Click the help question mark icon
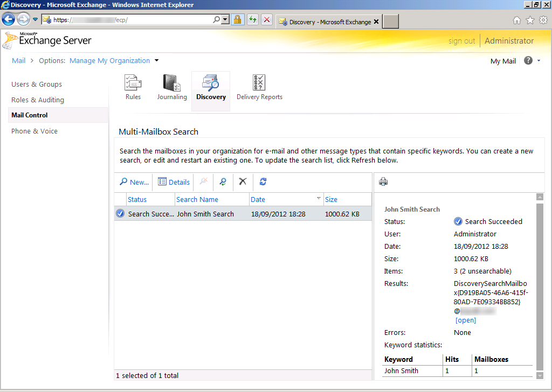This screenshot has height=392, width=552. pos(528,60)
